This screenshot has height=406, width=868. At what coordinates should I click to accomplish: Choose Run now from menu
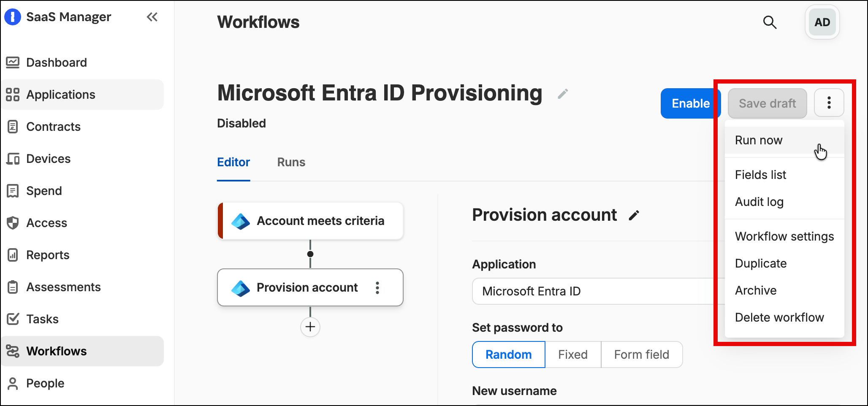point(784,140)
